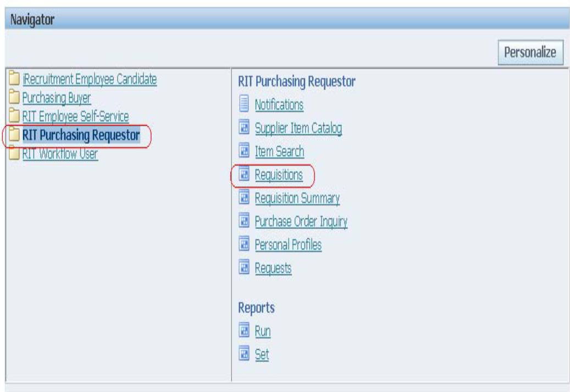
Task: Open the iRecruitment Employee Candidate responsibility
Action: click(89, 80)
